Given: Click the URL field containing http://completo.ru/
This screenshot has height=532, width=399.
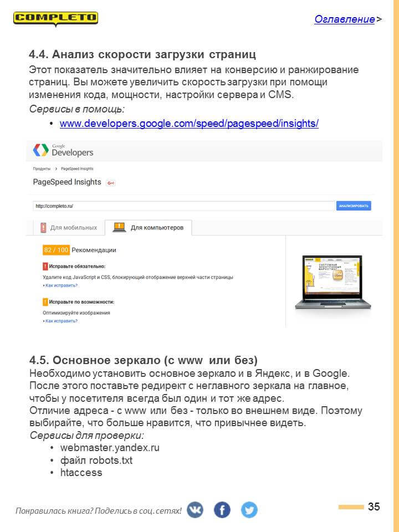Looking at the screenshot, I should [183, 206].
